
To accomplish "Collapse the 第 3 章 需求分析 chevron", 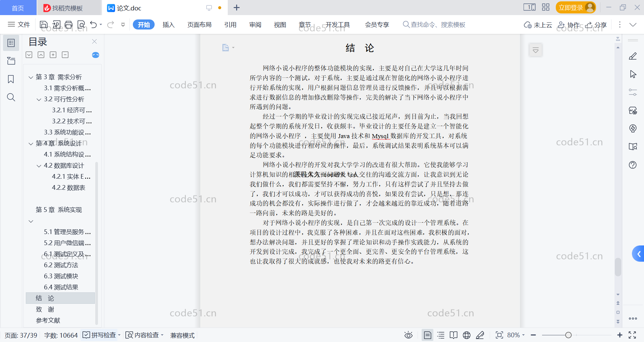I will (x=31, y=77).
